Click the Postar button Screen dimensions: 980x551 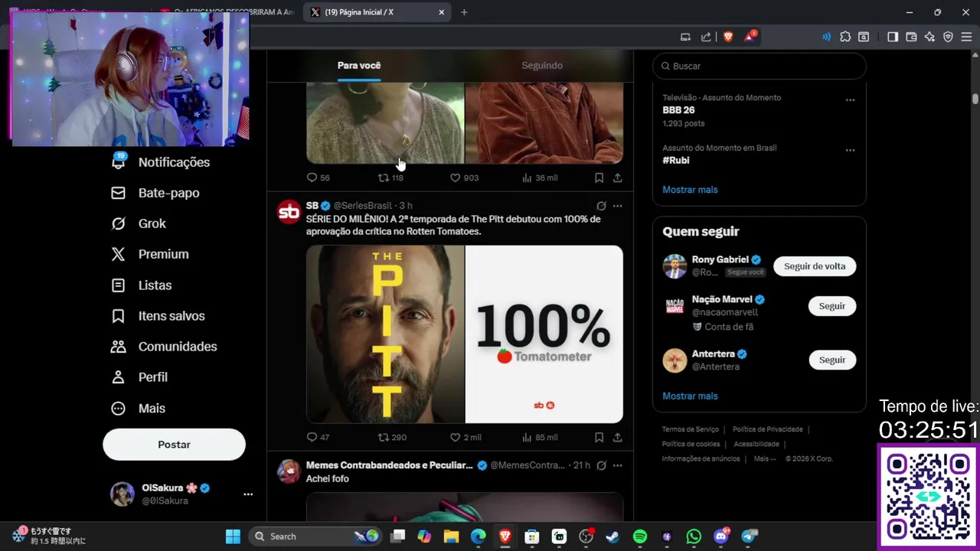click(174, 445)
